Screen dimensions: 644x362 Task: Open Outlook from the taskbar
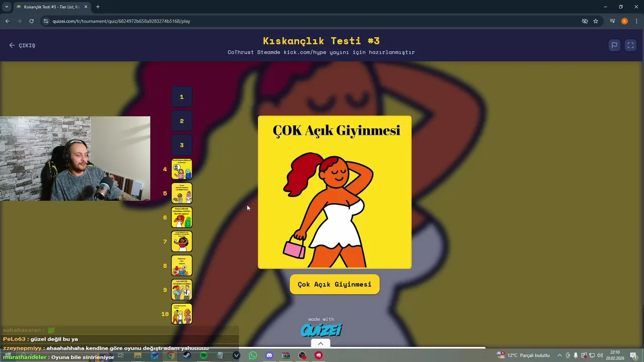point(154,355)
